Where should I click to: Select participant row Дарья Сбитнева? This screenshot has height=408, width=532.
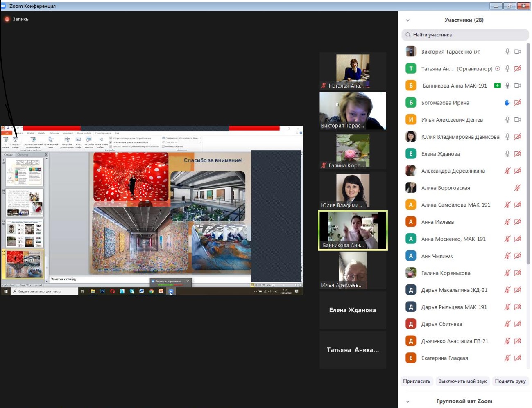(x=464, y=324)
